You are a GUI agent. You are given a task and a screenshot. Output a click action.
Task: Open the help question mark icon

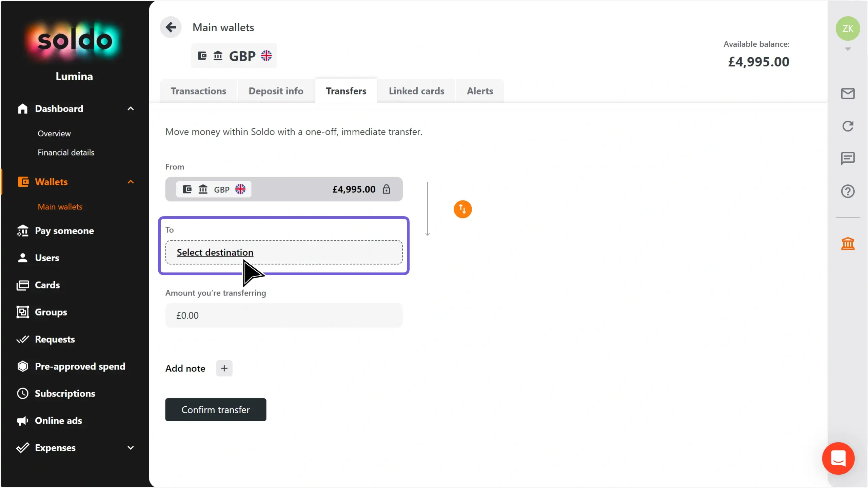tap(848, 191)
